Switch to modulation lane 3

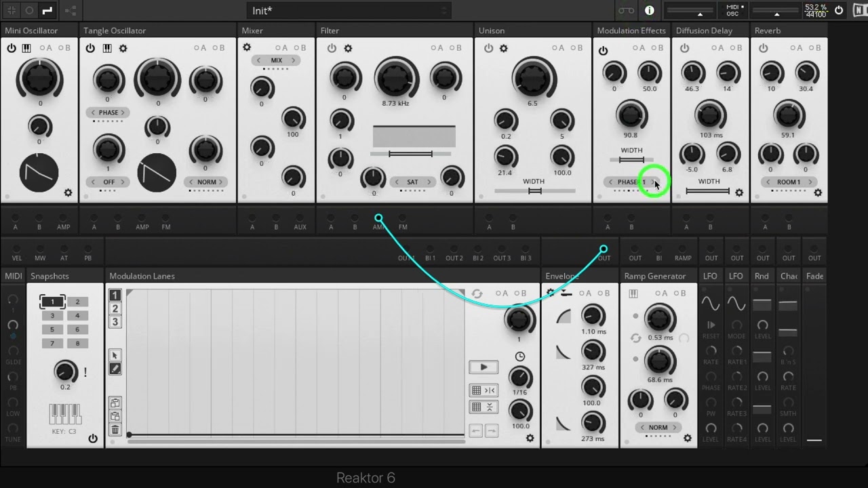115,322
